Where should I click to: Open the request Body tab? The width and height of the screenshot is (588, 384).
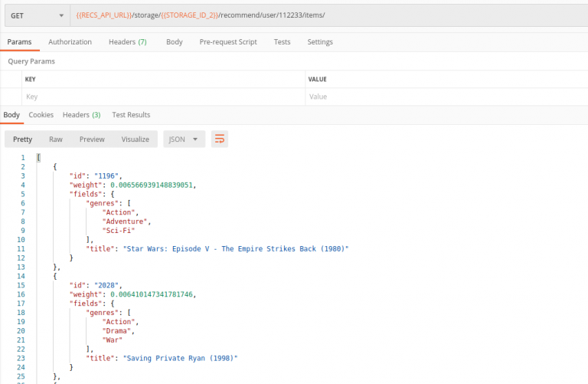[175, 42]
